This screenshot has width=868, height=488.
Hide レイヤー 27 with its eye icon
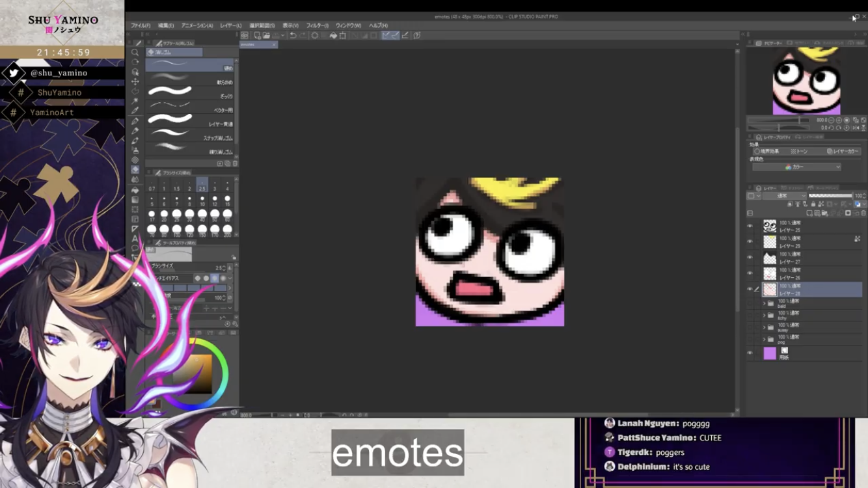(x=750, y=258)
